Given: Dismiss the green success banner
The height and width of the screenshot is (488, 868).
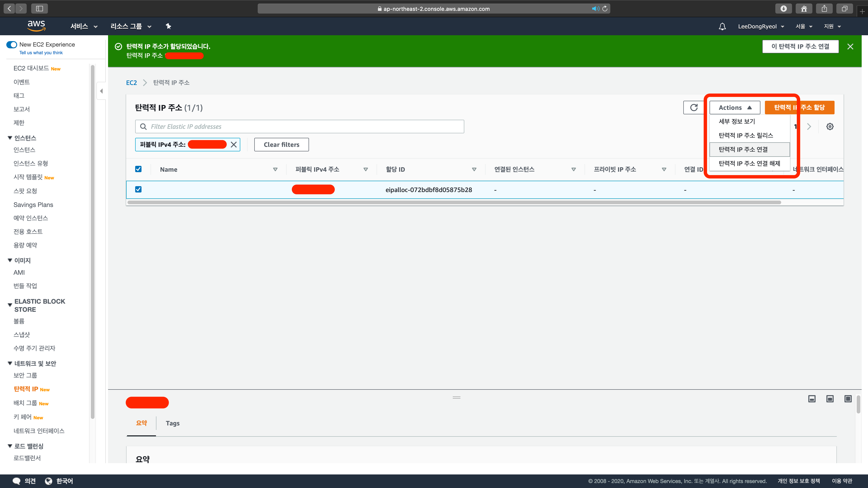Looking at the screenshot, I should pyautogui.click(x=850, y=47).
